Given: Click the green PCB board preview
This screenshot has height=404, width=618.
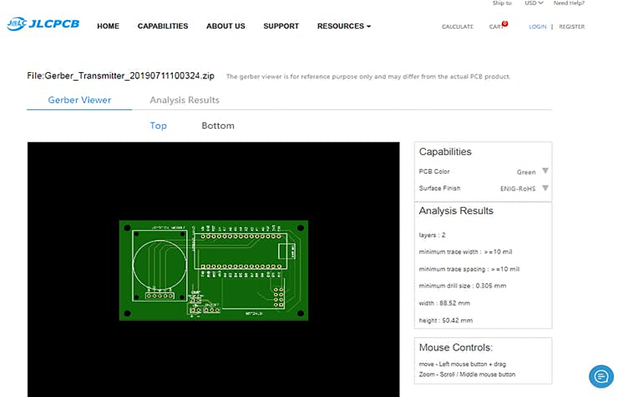Looking at the screenshot, I should (x=214, y=270).
